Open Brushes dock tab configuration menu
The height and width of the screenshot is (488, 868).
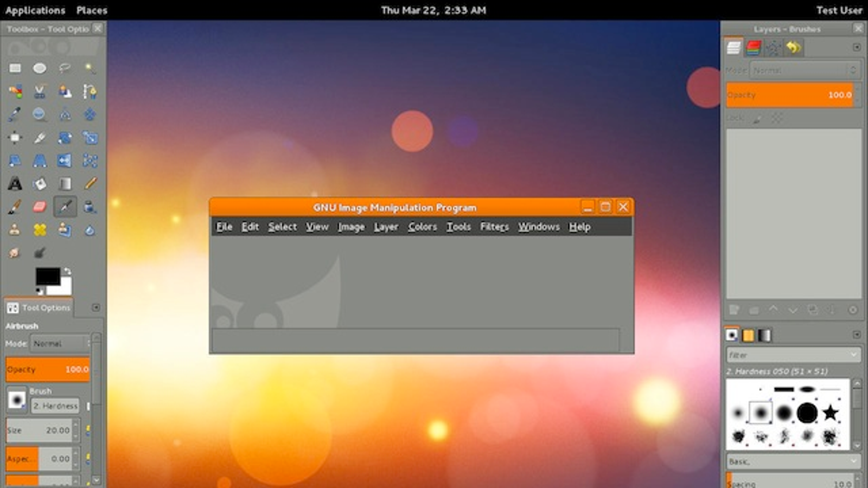point(857,335)
